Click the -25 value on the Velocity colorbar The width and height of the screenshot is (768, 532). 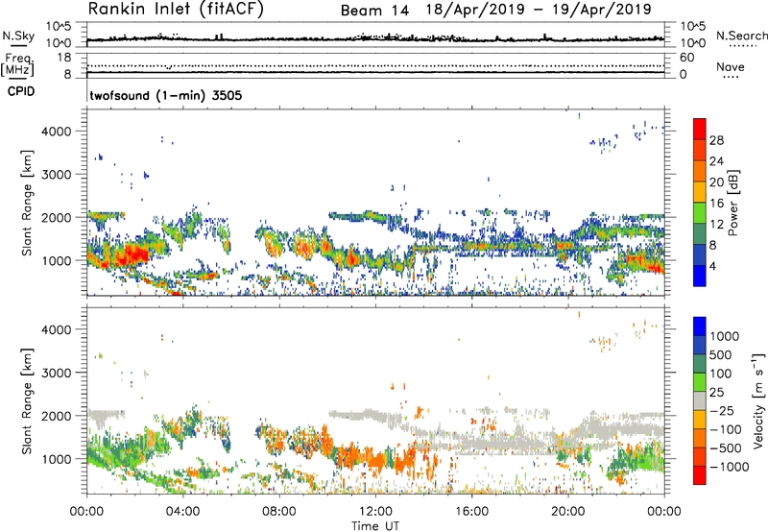click(722, 410)
